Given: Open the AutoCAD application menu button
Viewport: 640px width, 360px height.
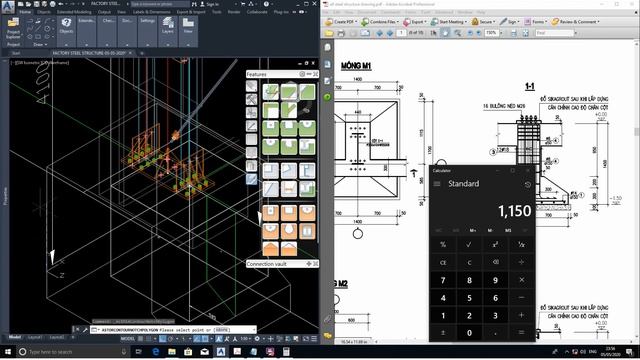Looking at the screenshot, I should point(8,6).
